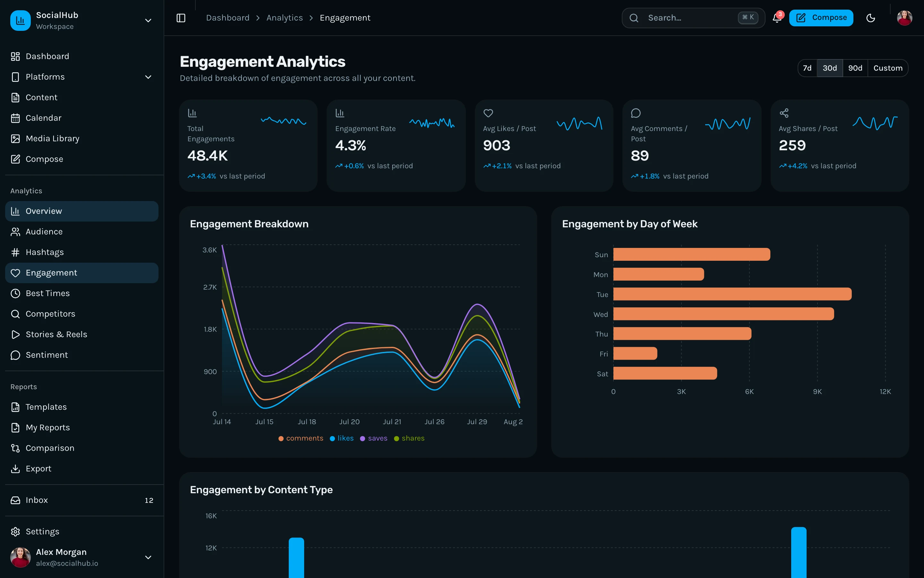Select the Custom time range
Image resolution: width=924 pixels, height=578 pixels.
888,68
